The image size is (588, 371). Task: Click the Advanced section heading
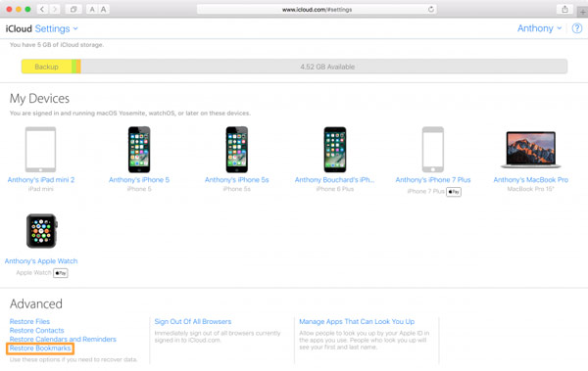pos(36,303)
